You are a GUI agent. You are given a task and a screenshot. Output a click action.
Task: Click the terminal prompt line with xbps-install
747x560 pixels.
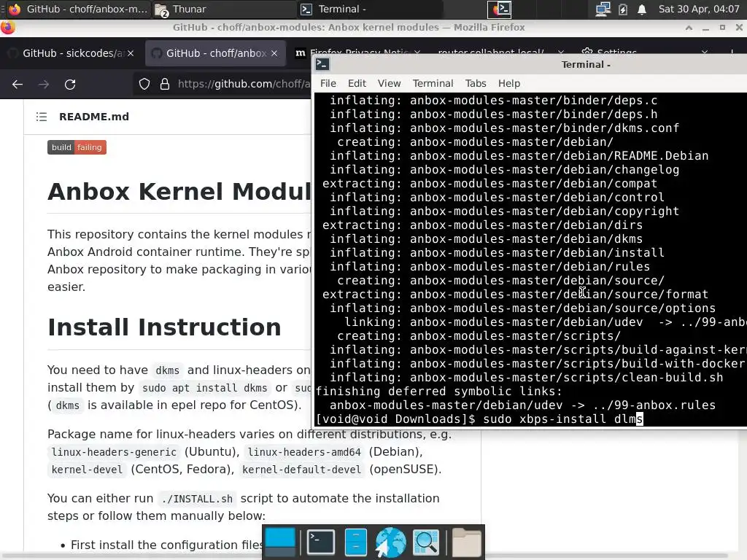click(479, 419)
